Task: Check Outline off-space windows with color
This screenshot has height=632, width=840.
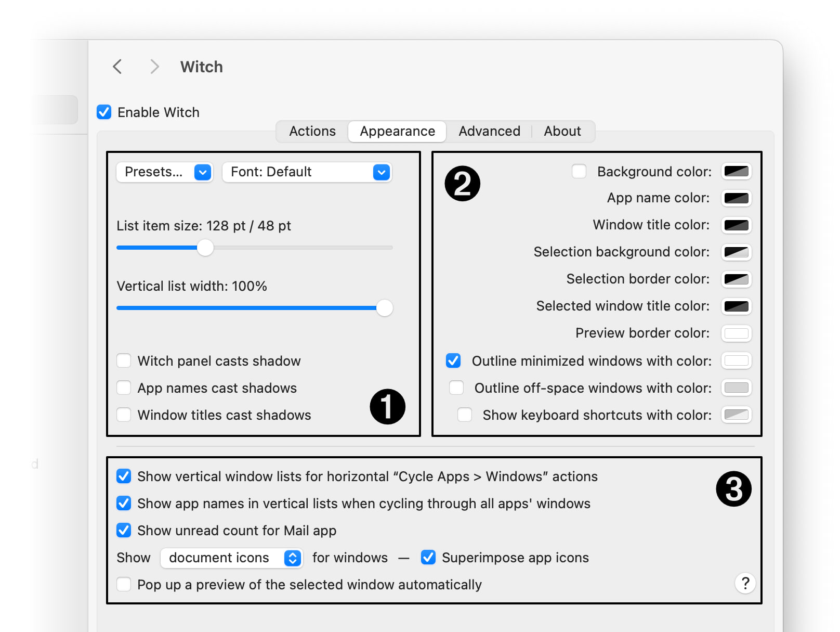Action: pyautogui.click(x=456, y=388)
